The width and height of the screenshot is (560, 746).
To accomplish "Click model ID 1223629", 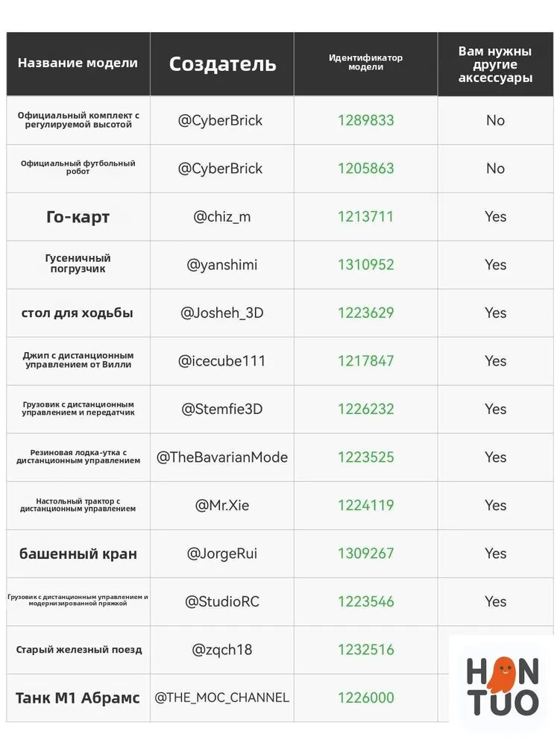I will click(365, 313).
